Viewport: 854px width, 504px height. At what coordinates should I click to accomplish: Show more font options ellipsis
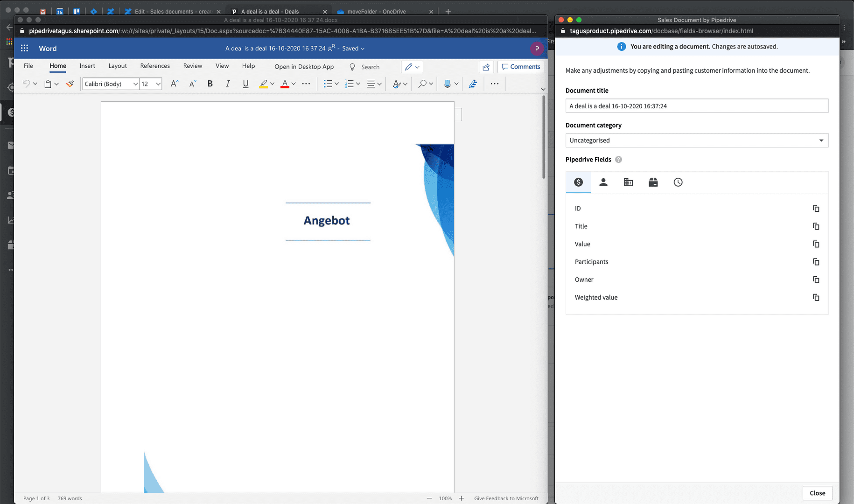pos(306,84)
